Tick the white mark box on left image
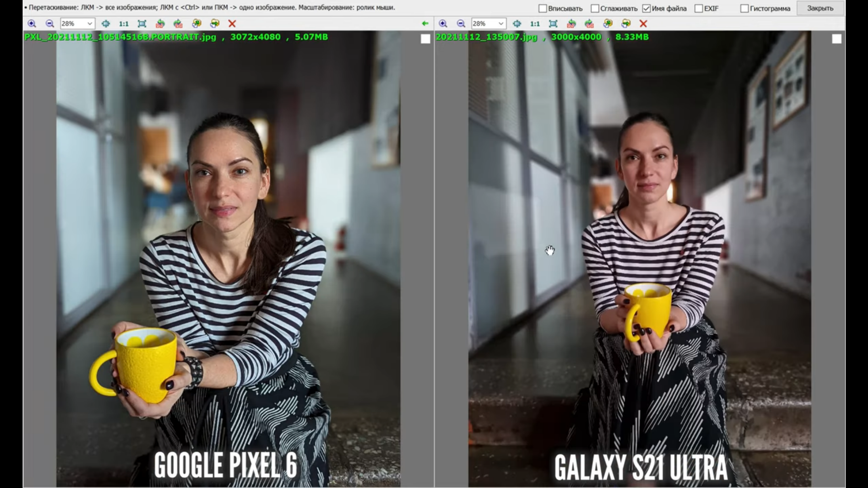 (x=425, y=39)
